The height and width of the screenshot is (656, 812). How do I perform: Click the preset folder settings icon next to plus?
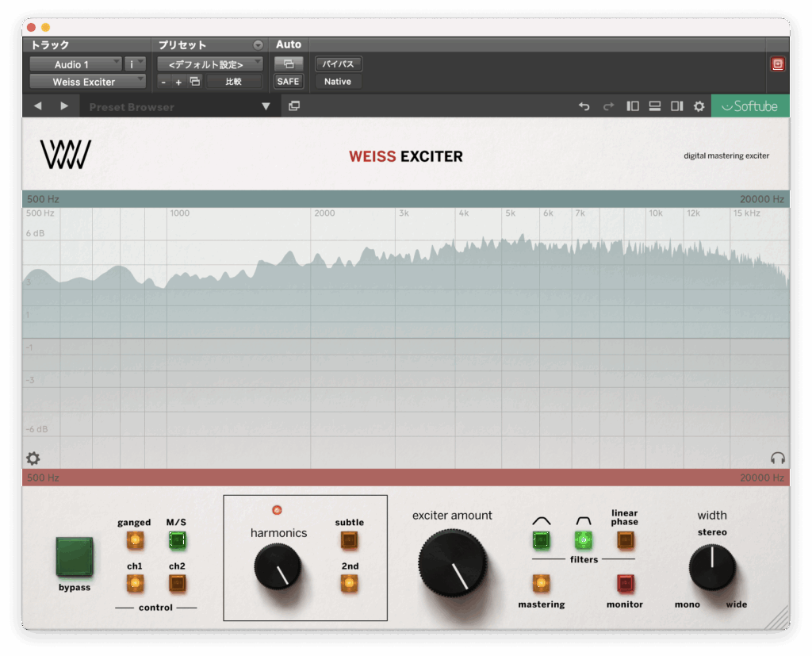point(195,82)
